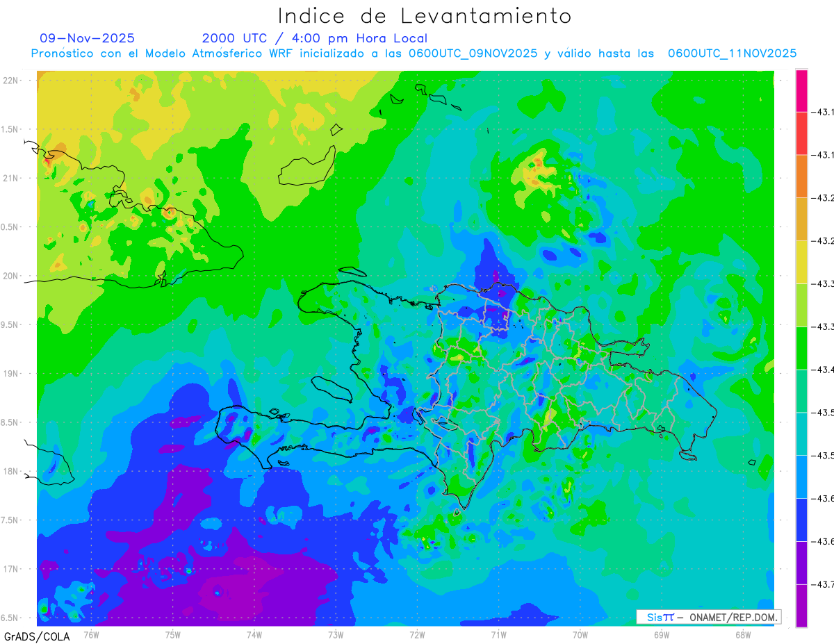
Task: Select the purple swatch ending the color bar
Action: pos(801,606)
